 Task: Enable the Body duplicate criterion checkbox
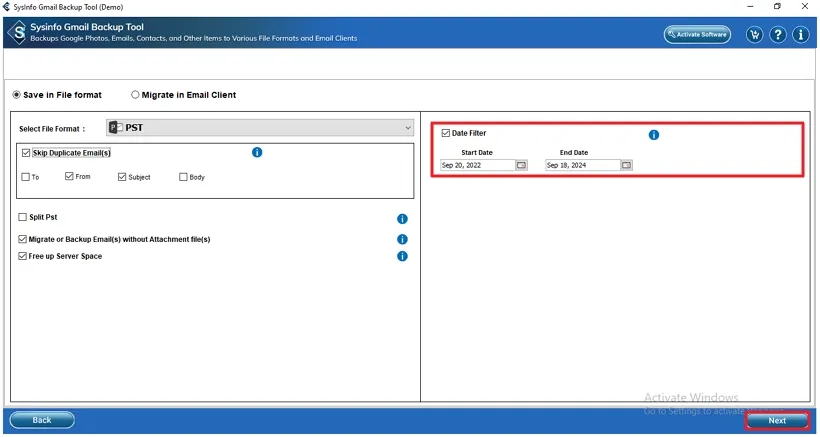click(x=183, y=177)
